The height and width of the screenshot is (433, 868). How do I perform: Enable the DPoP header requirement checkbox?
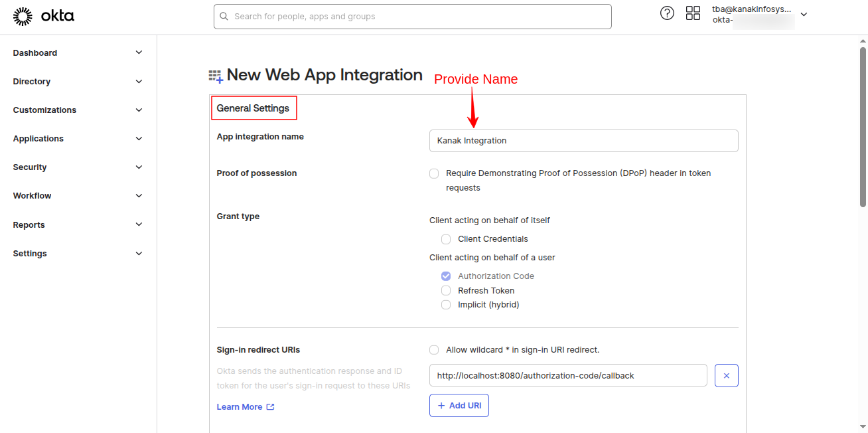(434, 173)
